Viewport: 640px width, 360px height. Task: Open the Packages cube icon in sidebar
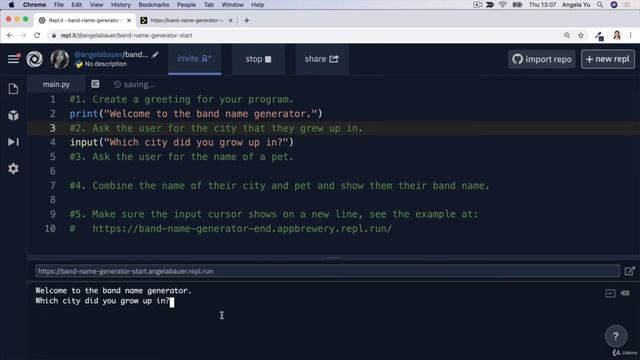coord(13,115)
